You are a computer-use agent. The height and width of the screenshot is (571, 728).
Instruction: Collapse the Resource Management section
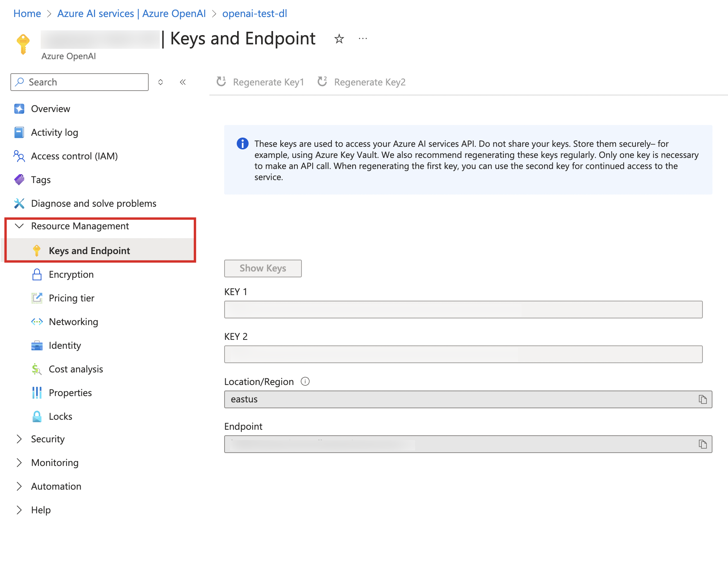coord(19,226)
